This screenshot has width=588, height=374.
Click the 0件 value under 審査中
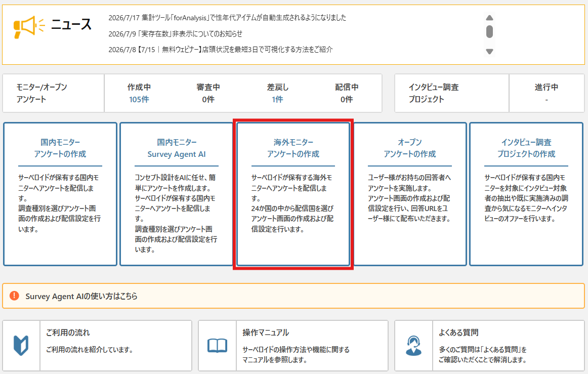click(x=208, y=99)
